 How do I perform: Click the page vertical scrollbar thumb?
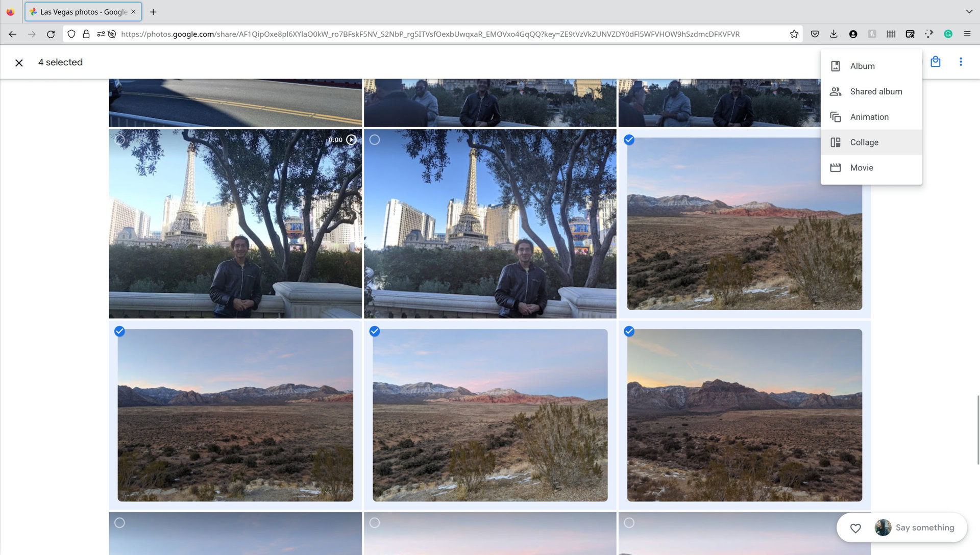pos(977,430)
